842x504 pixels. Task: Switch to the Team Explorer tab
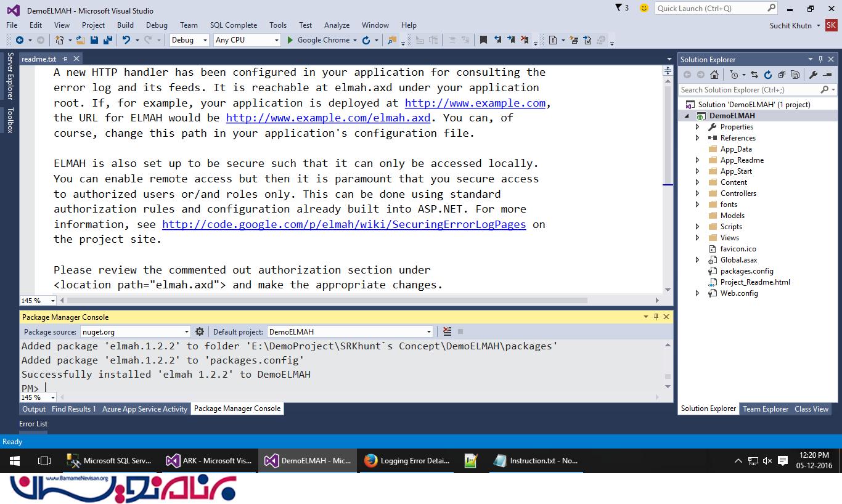coord(766,408)
